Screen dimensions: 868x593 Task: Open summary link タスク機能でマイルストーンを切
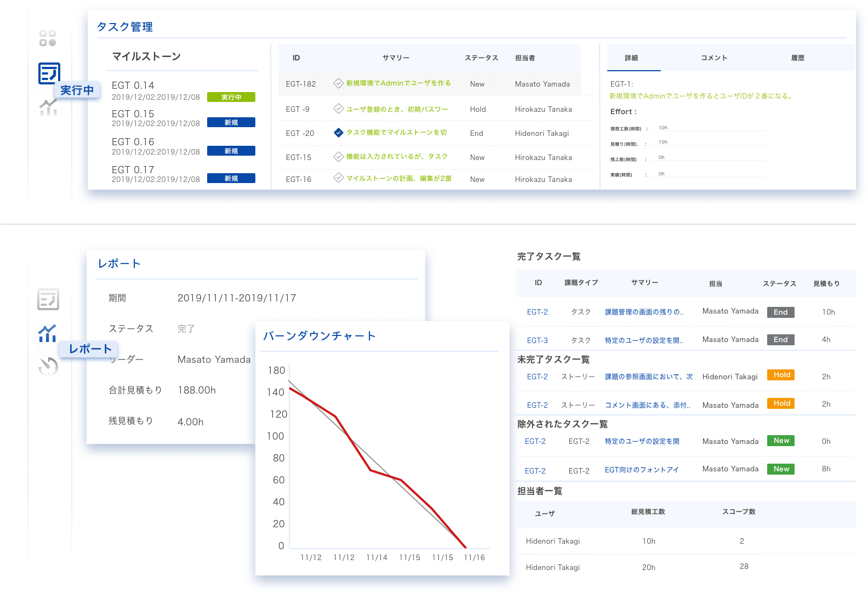pos(396,133)
